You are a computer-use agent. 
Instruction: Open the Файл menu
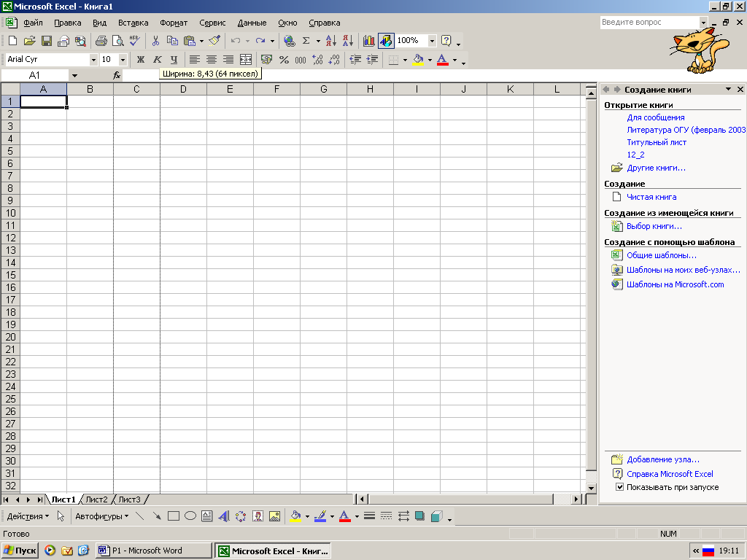(33, 23)
